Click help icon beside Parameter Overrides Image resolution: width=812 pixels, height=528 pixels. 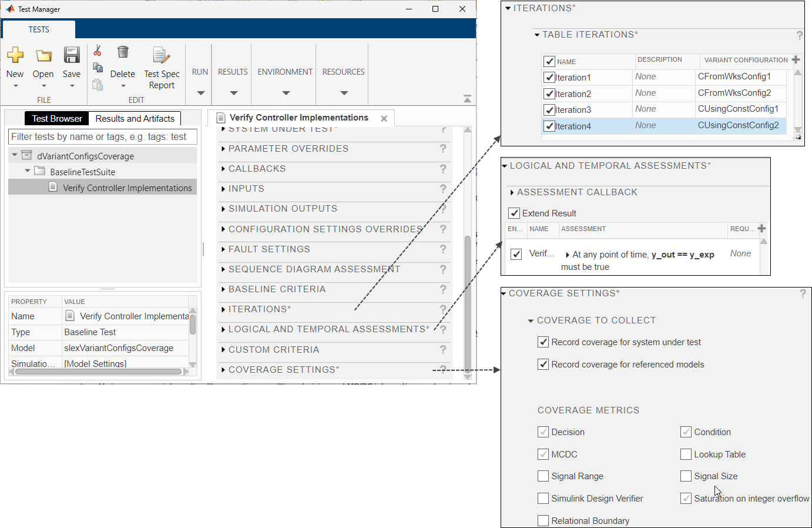(443, 149)
